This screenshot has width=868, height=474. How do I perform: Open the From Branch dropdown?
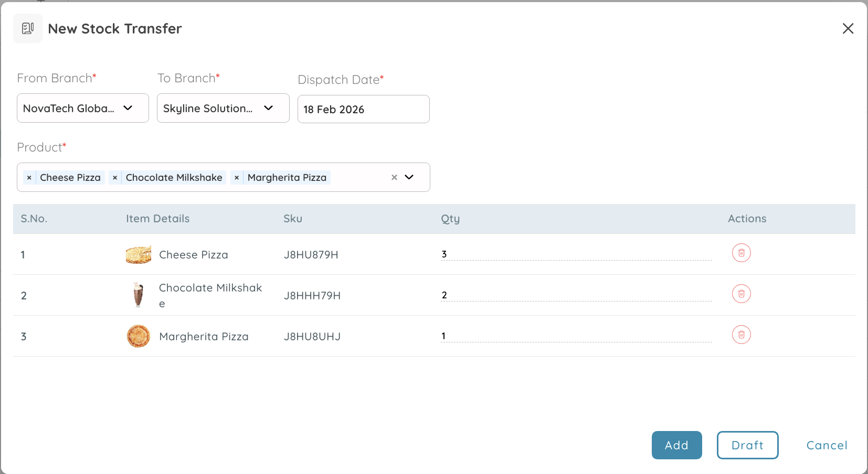tap(127, 108)
